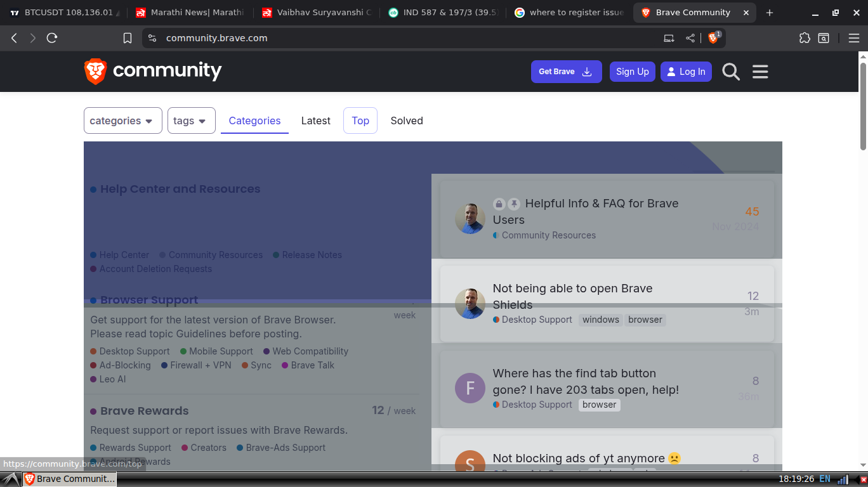The image size is (868, 487).
Task: Open Web Compatibility subcategory
Action: point(310,351)
